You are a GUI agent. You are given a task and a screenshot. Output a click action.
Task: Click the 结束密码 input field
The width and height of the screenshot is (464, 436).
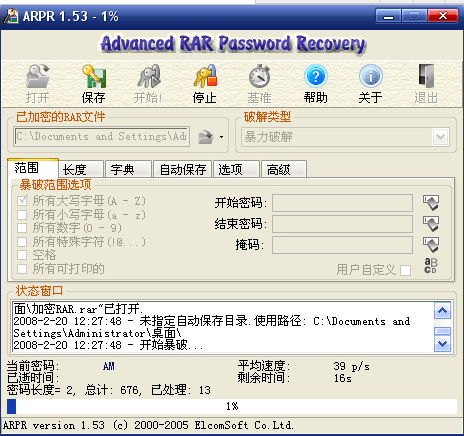[342, 224]
